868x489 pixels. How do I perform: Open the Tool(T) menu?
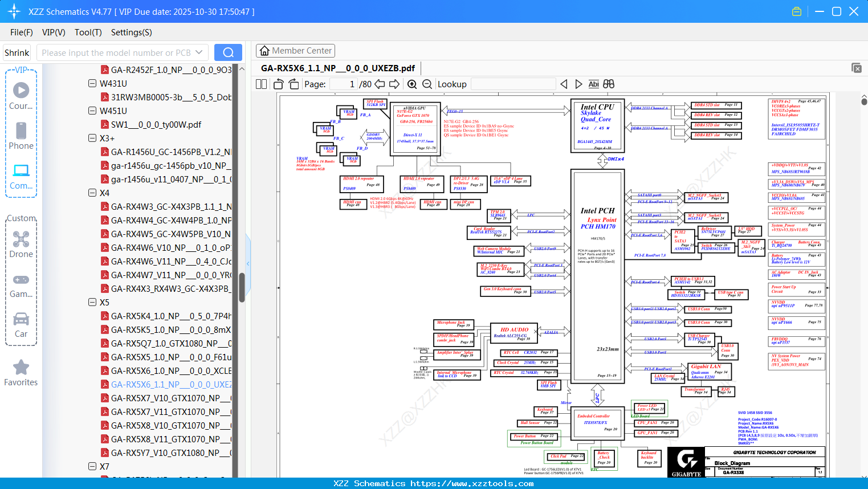[x=88, y=32]
